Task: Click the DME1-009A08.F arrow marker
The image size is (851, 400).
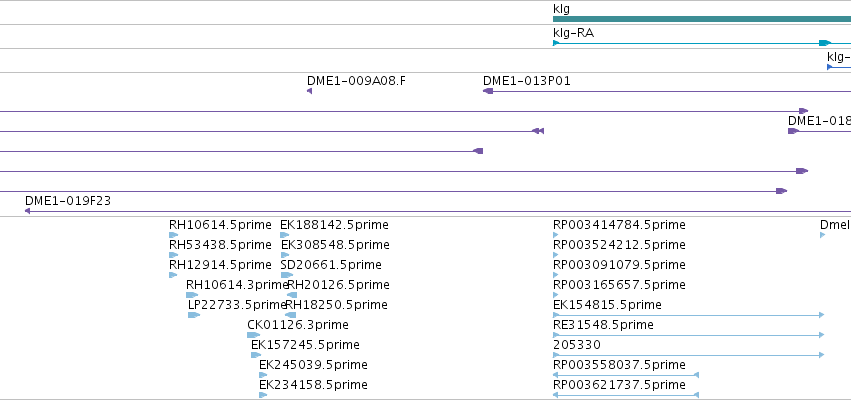Action: pyautogui.click(x=309, y=91)
